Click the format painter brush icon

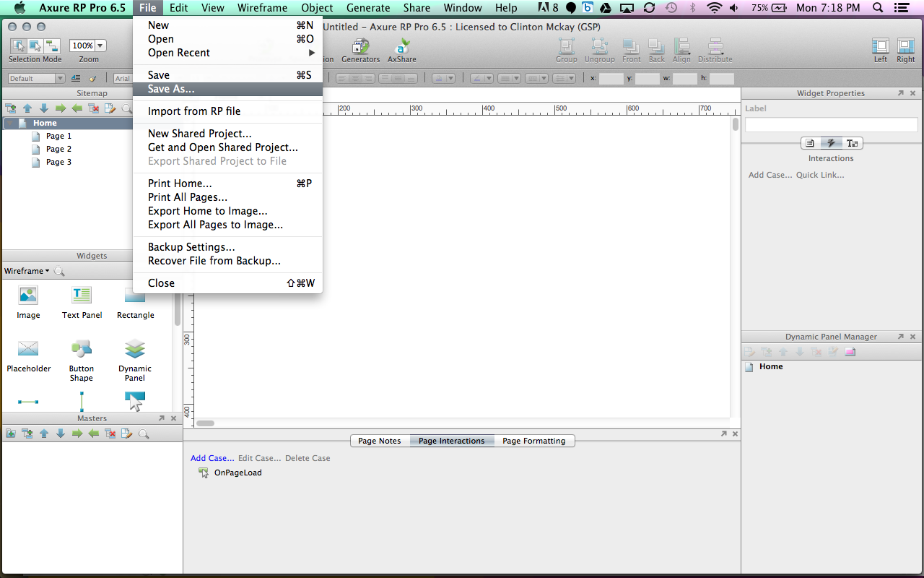click(92, 78)
